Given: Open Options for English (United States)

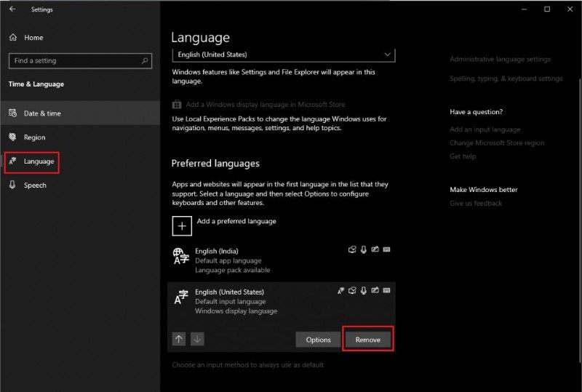Looking at the screenshot, I should coord(318,340).
